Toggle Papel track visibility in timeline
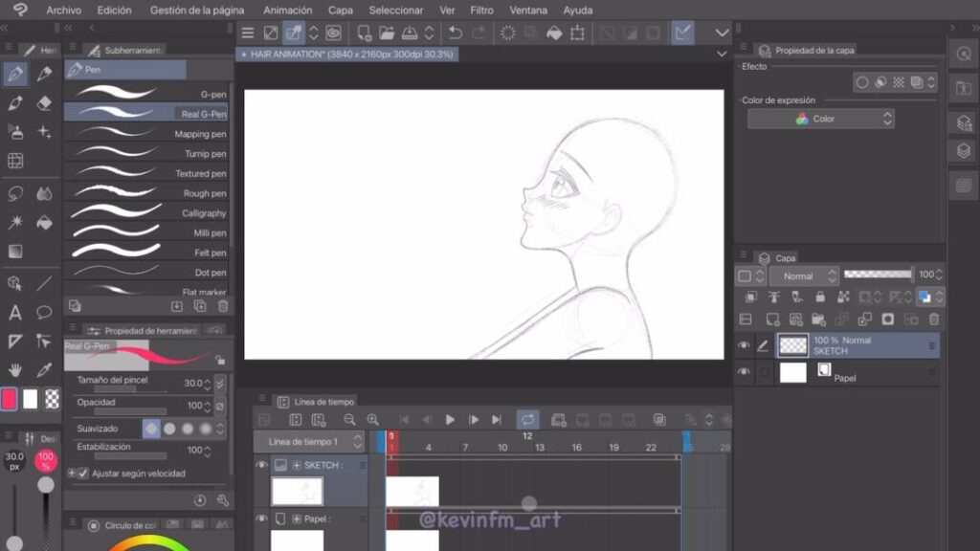The height and width of the screenshot is (551, 980). (x=262, y=518)
